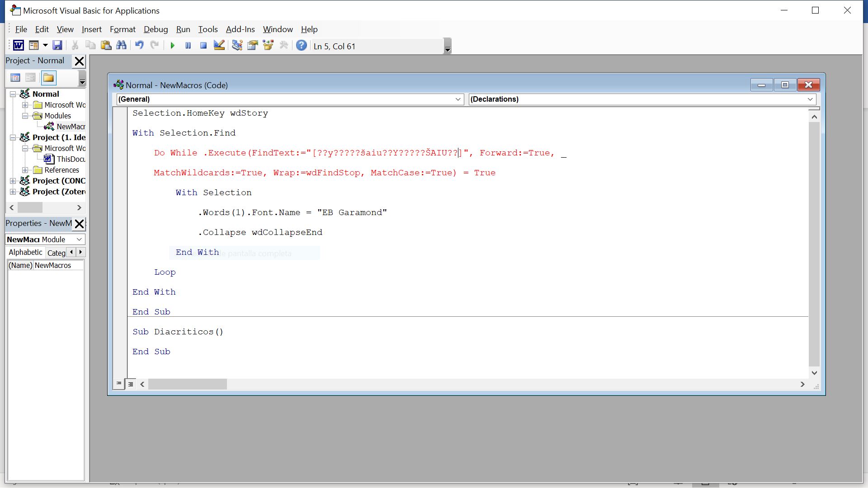
Task: Toggle Folders view in Project pane
Action: click(x=48, y=78)
